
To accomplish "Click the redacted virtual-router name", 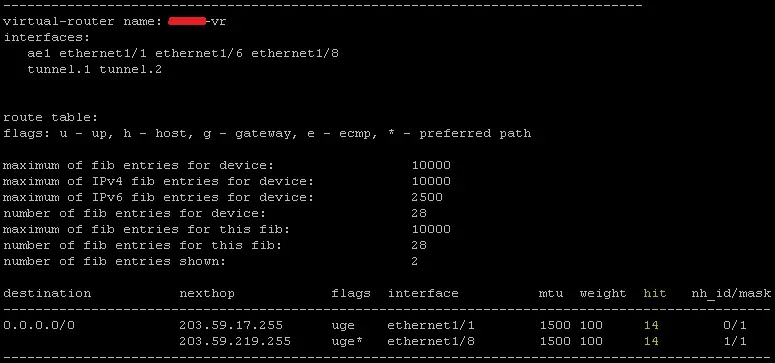I will 187,21.
